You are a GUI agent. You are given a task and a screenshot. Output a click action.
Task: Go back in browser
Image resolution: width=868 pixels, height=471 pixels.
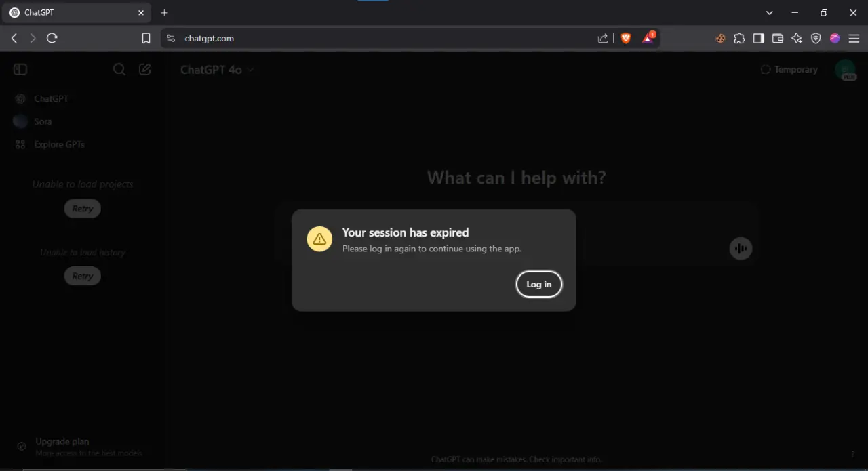[14, 38]
